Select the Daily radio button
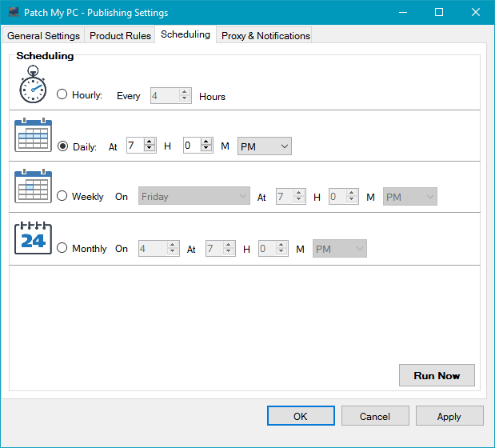495x448 pixels. (62, 146)
